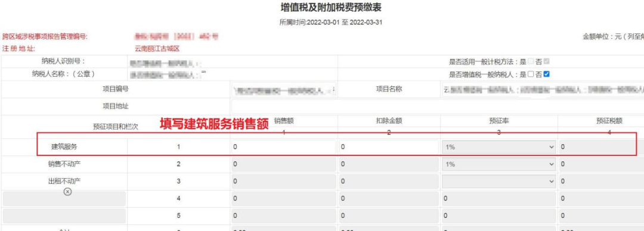Click the 云南丽江古城区 address text

[157, 49]
